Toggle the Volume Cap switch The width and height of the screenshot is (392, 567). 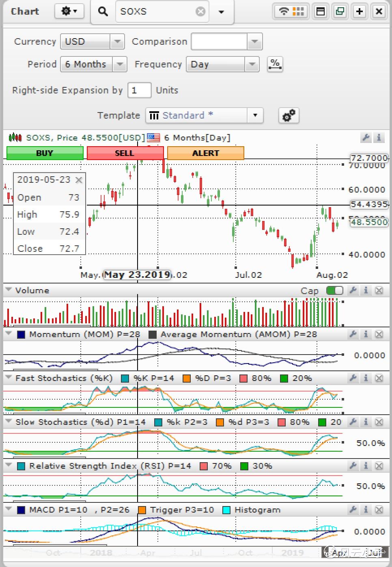[x=335, y=290]
